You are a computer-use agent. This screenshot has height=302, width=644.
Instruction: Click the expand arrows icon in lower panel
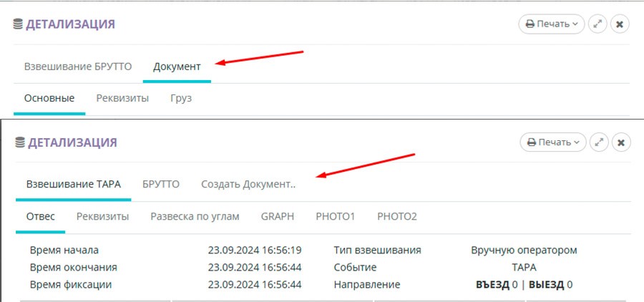[598, 142]
